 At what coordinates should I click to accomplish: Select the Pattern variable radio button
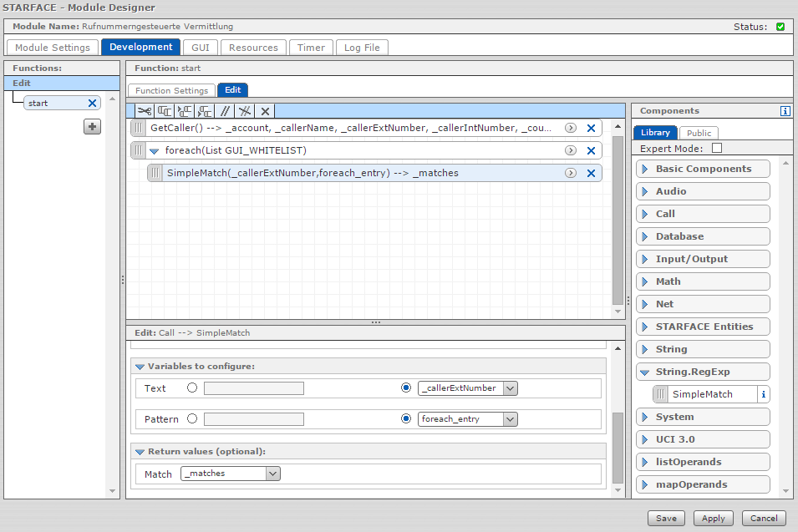tap(405, 418)
